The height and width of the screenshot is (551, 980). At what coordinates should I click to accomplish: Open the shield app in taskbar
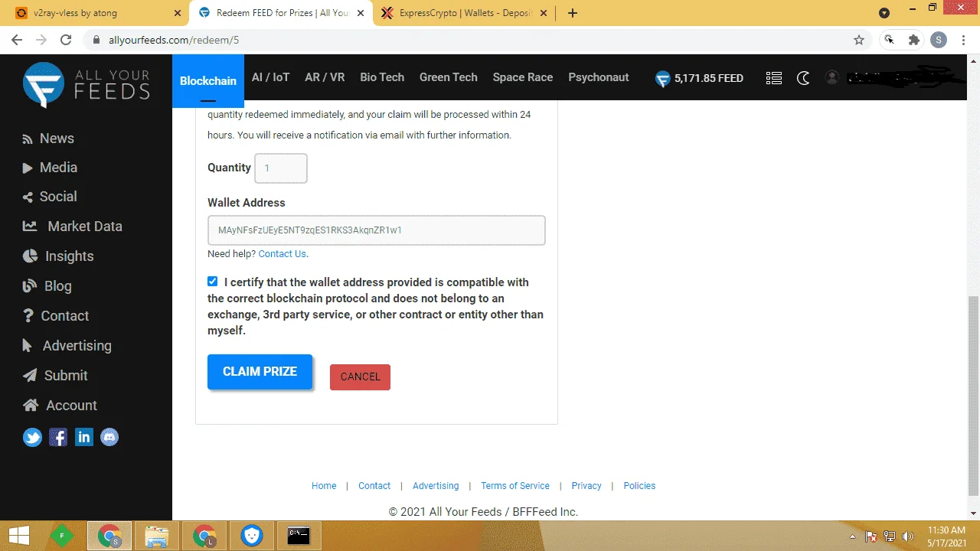click(252, 536)
